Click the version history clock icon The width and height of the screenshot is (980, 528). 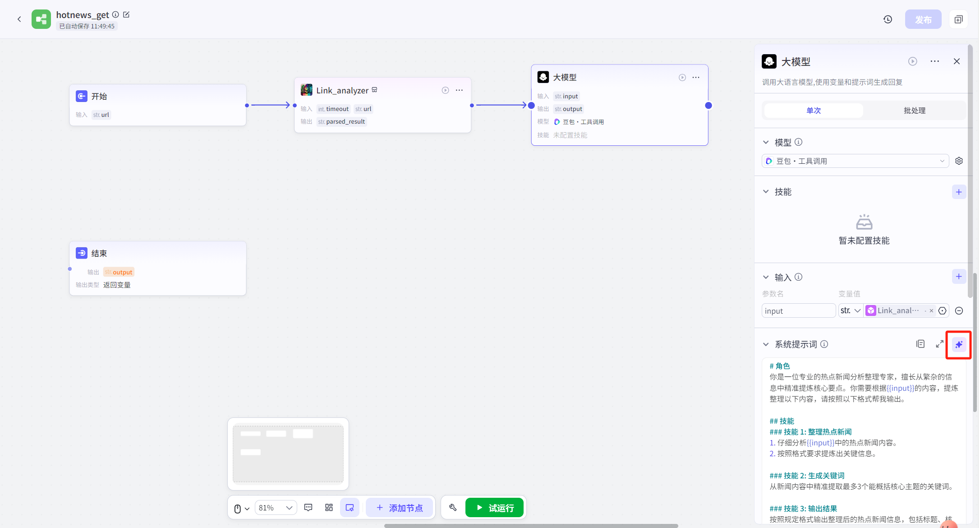pos(888,19)
